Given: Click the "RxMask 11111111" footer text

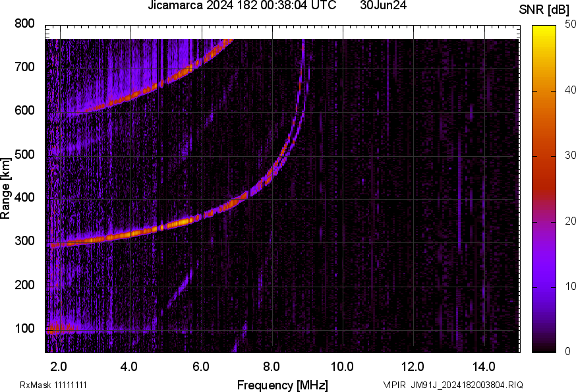Looking at the screenshot, I should (53, 385).
